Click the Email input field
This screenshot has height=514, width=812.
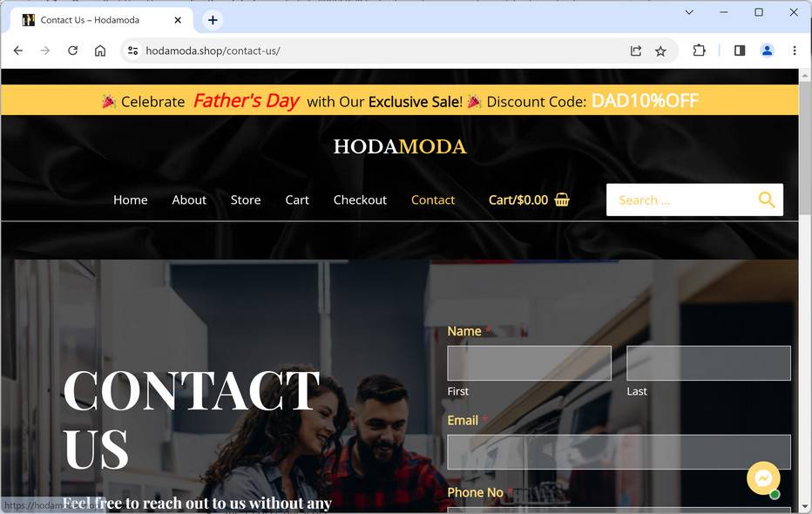click(619, 452)
